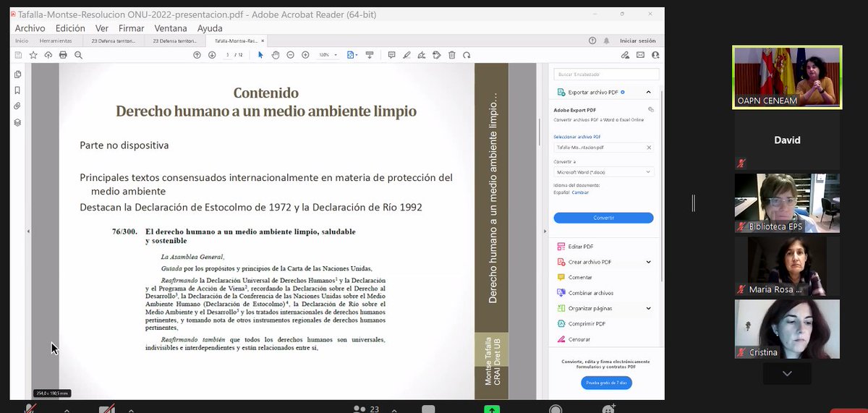Click the share link icon
This screenshot has width=868, height=413.
point(626,55)
